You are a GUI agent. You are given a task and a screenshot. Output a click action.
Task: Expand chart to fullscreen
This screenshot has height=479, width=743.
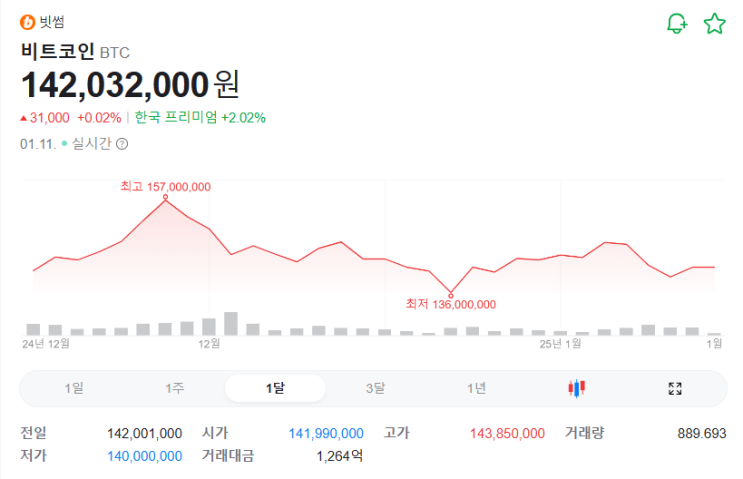click(675, 389)
